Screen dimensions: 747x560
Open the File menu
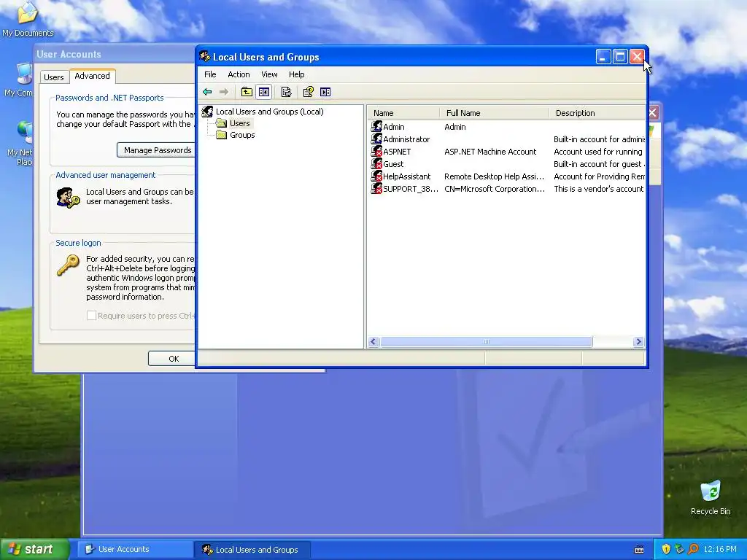point(210,74)
